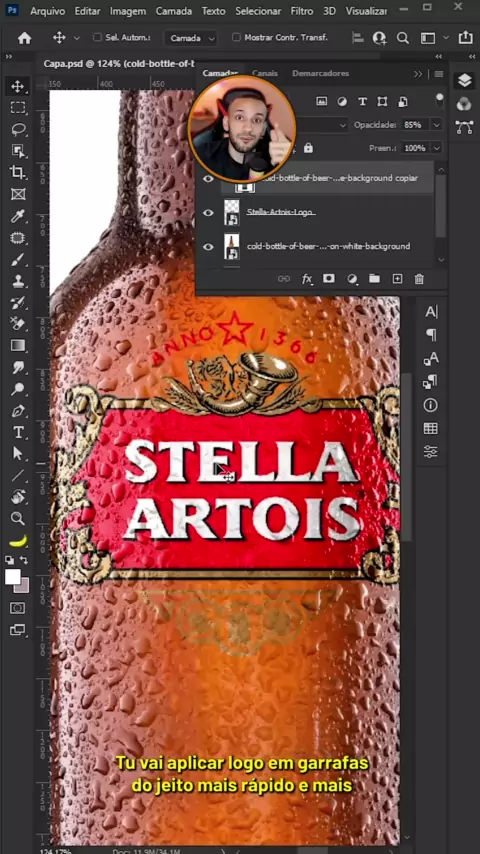The image size is (480, 854).
Task: Hide the cold-bottle on-white-background layer
Action: tap(208, 247)
